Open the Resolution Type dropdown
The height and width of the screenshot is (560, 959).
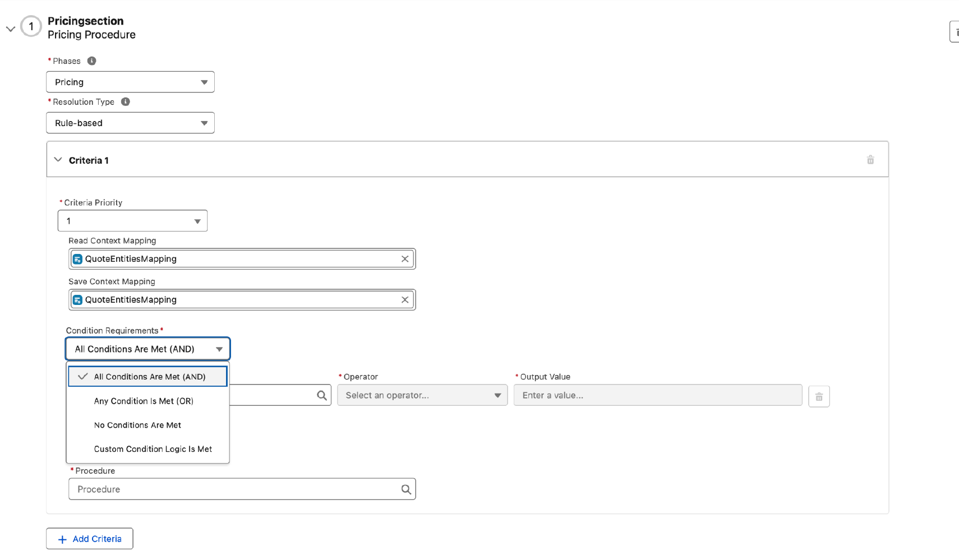pyautogui.click(x=130, y=123)
